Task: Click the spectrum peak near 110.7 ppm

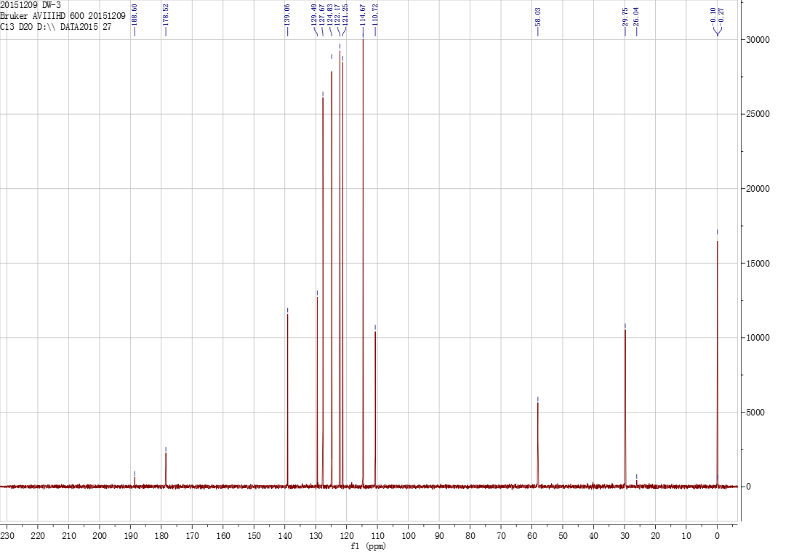Action: pos(375,409)
